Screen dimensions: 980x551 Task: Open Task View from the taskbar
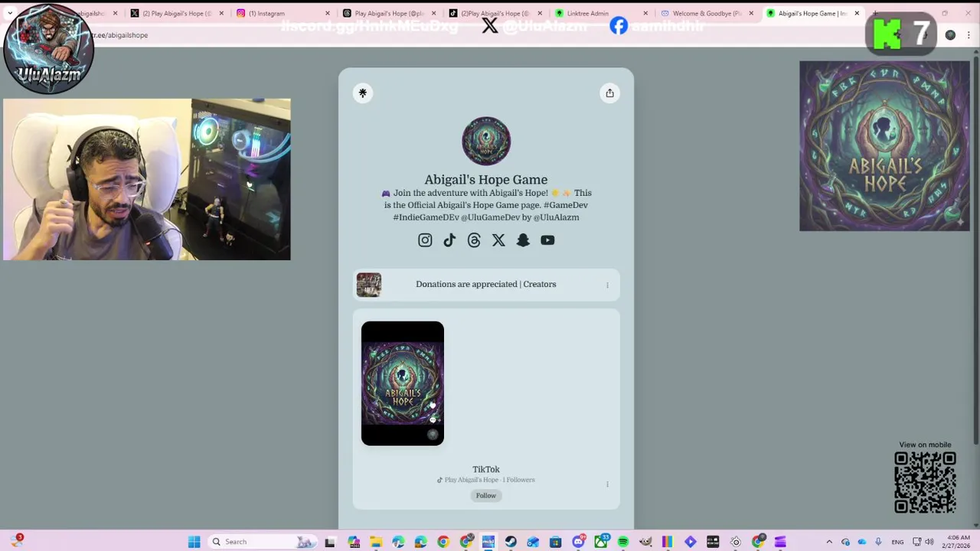tap(330, 542)
